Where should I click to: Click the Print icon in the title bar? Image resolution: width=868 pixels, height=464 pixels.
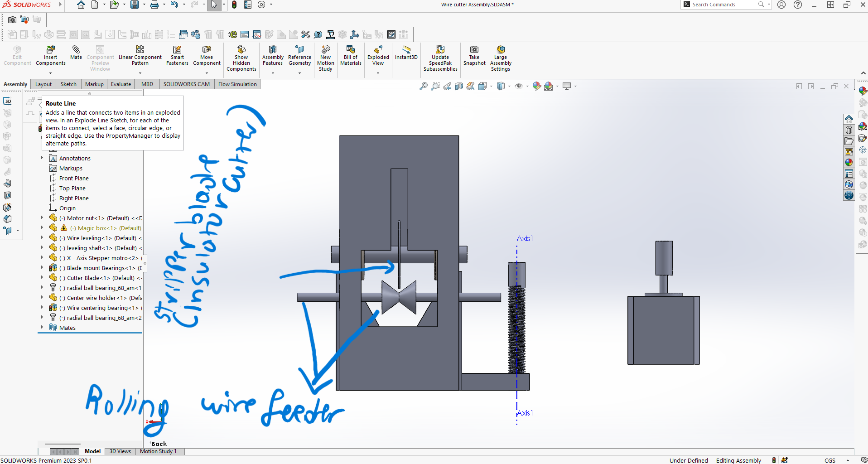click(x=154, y=5)
